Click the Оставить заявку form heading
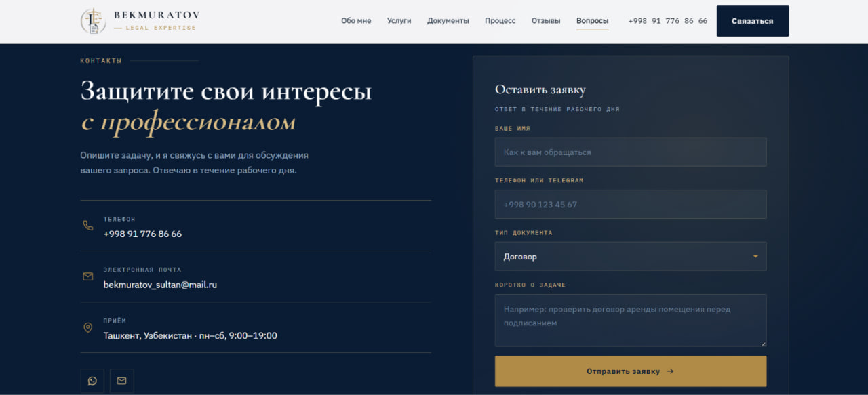The image size is (868, 395). pyautogui.click(x=540, y=89)
